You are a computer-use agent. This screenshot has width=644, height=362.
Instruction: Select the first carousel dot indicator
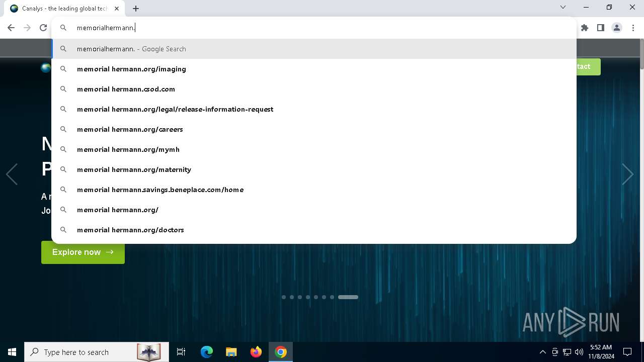coord(284,297)
